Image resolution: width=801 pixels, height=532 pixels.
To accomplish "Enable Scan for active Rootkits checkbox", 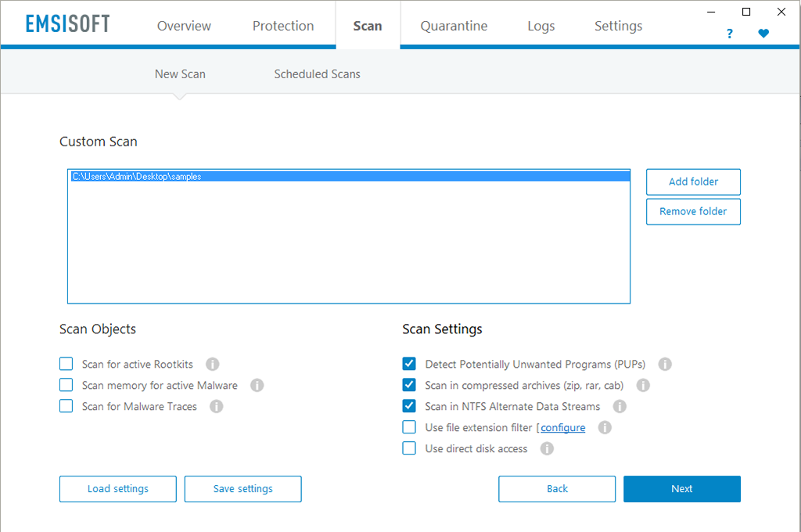I will pyautogui.click(x=66, y=364).
